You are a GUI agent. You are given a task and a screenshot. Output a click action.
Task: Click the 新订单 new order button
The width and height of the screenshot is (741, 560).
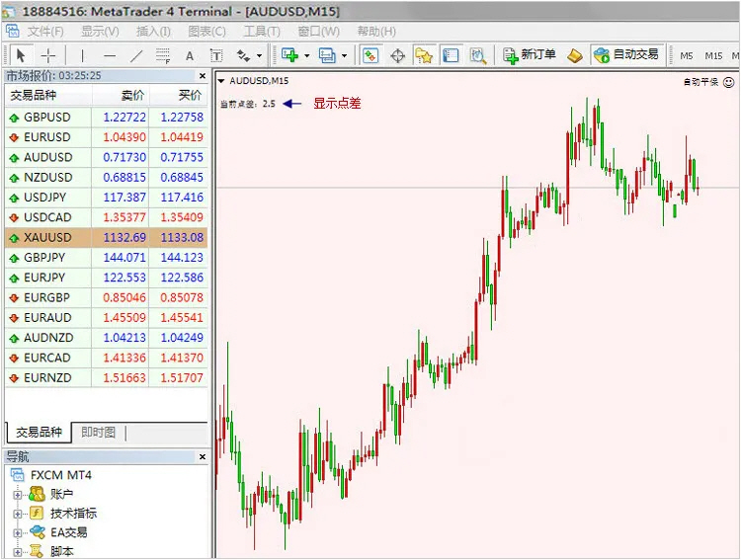pos(529,55)
